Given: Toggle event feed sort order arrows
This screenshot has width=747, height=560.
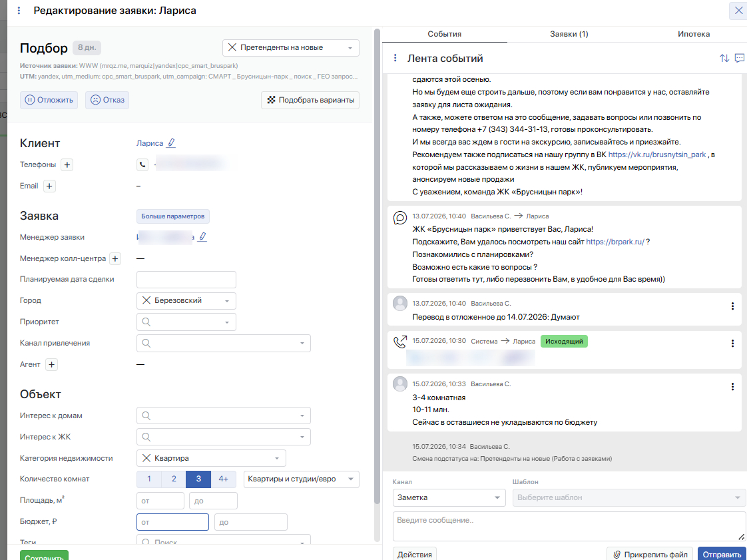Looking at the screenshot, I should (724, 58).
